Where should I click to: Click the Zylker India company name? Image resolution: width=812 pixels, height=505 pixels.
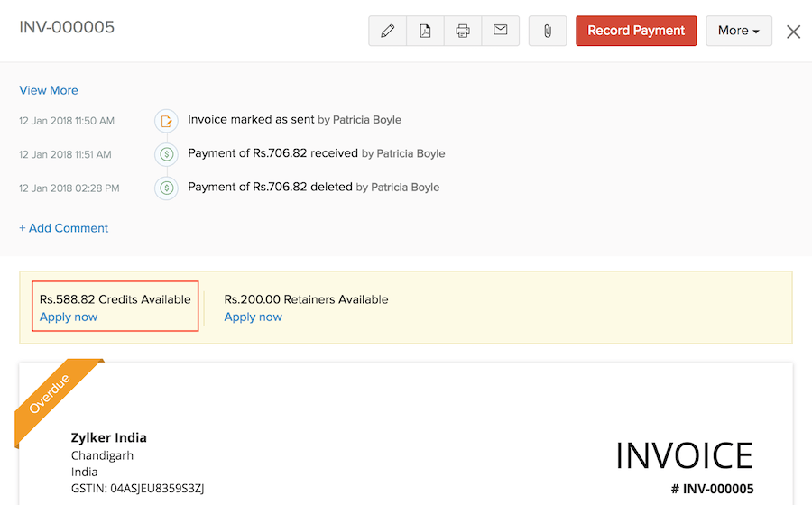coord(109,437)
